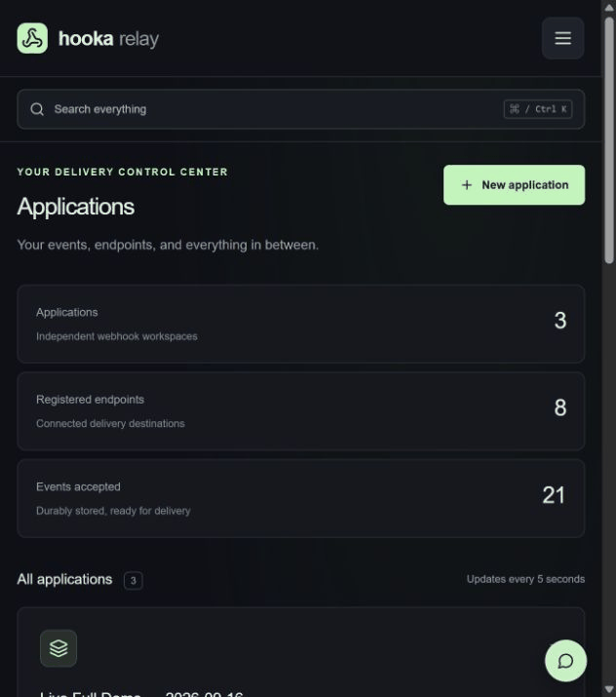Open the hamburger navigation menu
This screenshot has height=697, width=616.
click(562, 38)
